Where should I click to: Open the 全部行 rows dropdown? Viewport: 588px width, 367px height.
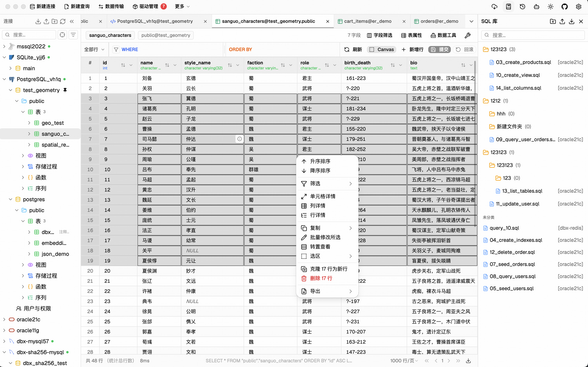click(94, 50)
